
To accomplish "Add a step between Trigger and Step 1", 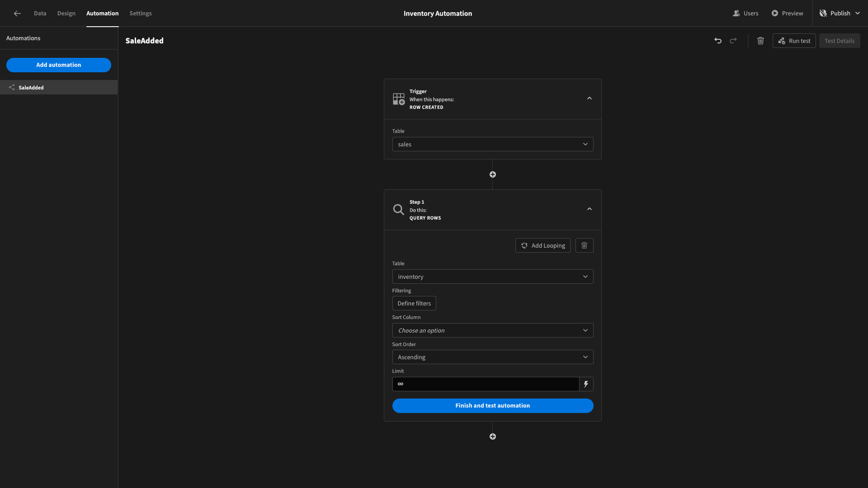I will point(493,174).
